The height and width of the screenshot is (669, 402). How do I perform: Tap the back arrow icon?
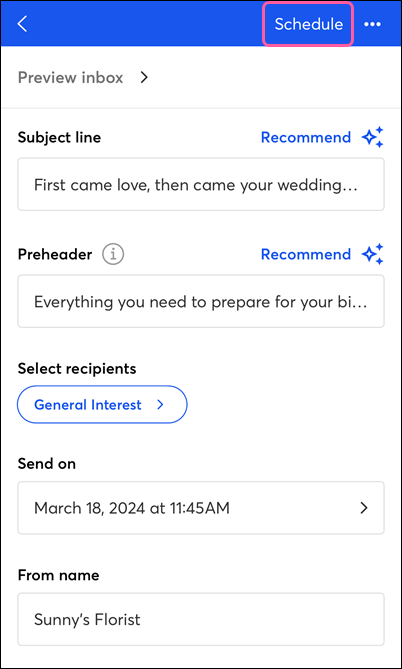22,24
